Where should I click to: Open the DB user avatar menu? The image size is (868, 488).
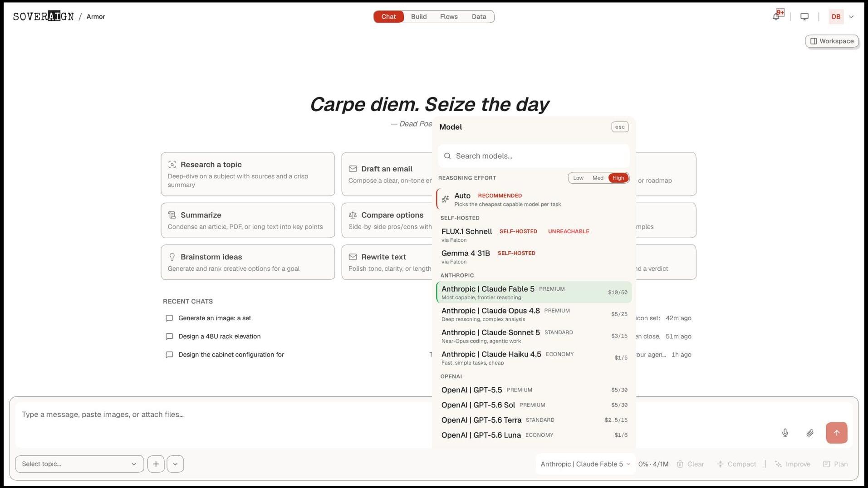[x=836, y=16]
